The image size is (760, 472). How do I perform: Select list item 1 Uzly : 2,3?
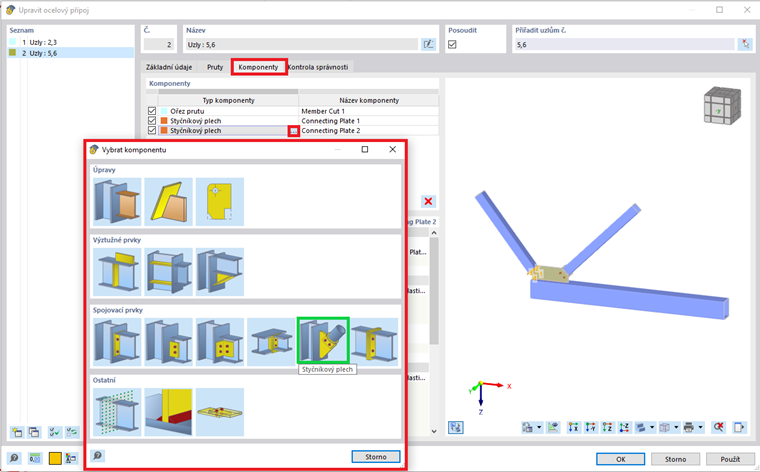click(x=70, y=42)
